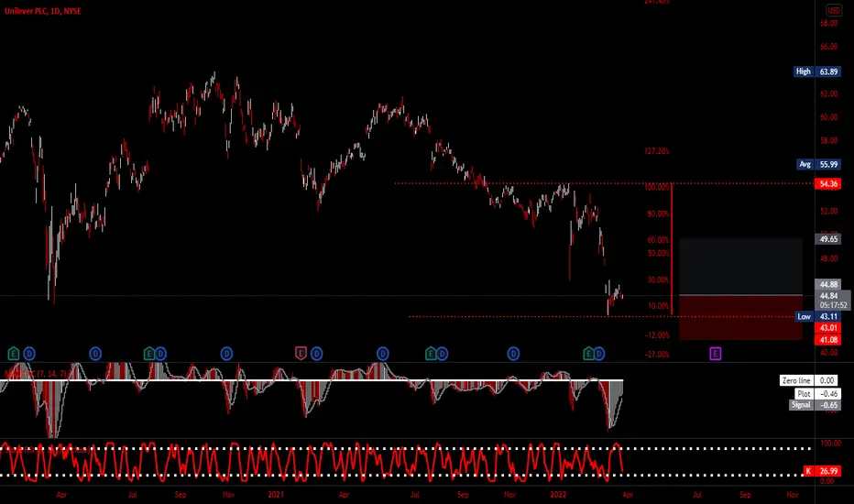Select the red stop-loss zone of position box

[740, 318]
